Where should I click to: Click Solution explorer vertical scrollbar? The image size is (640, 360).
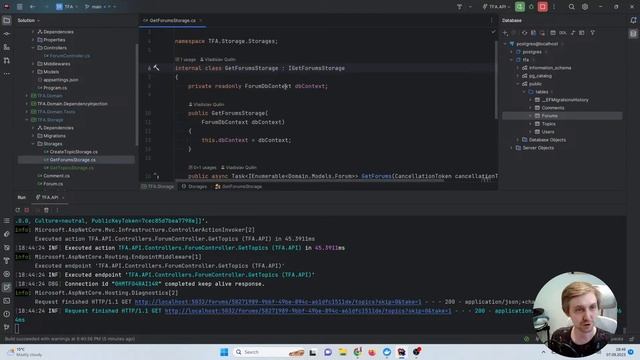pos(137,94)
